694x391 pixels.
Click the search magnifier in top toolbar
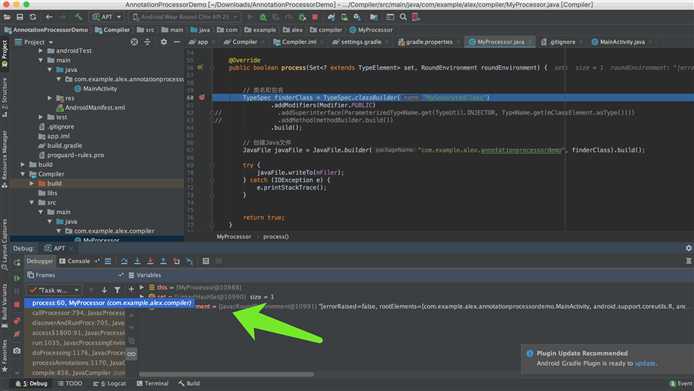[403, 17]
